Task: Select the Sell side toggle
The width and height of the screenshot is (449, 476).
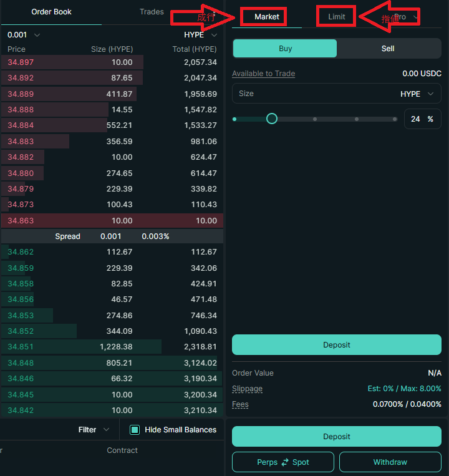Action: point(388,49)
